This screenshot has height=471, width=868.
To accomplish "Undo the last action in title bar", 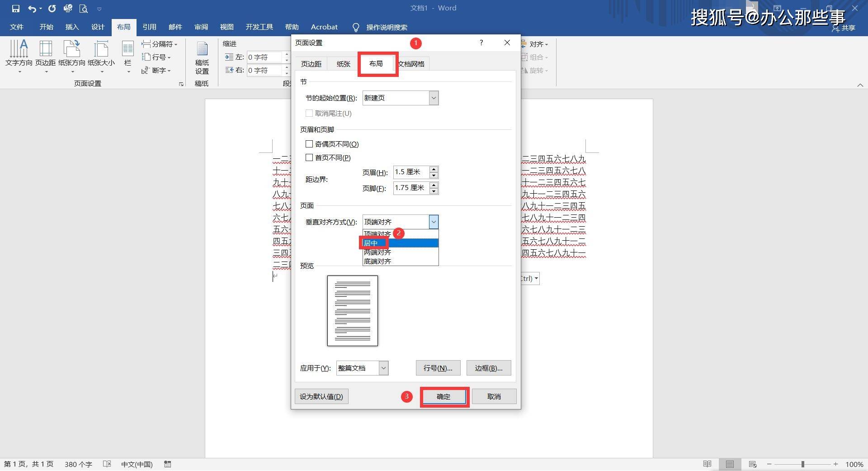I will (x=32, y=8).
